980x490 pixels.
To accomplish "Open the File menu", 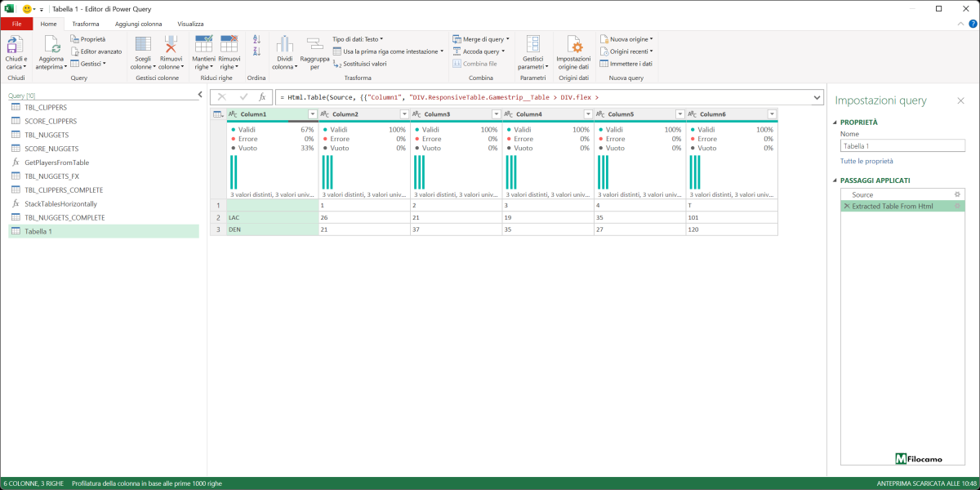I will [x=16, y=24].
